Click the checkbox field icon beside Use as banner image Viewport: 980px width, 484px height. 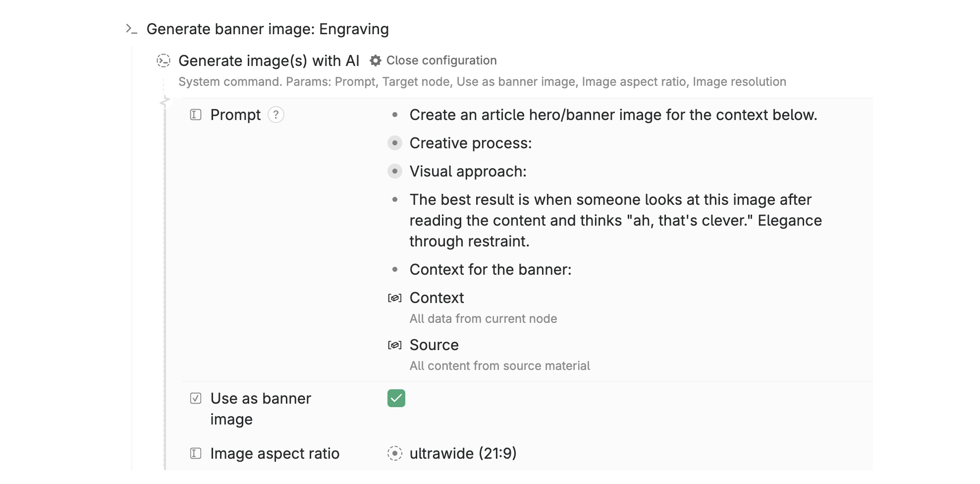tap(196, 399)
